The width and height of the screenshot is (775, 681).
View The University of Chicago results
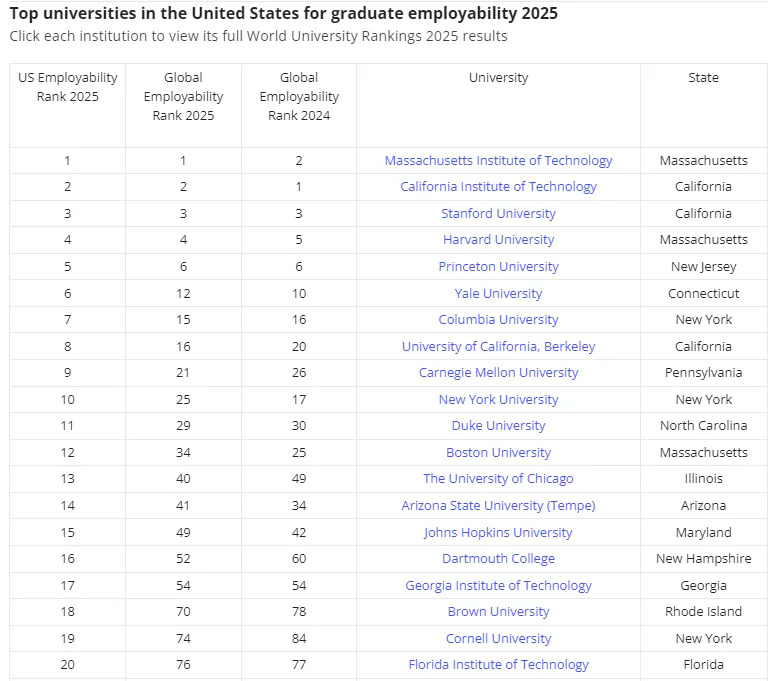point(498,479)
